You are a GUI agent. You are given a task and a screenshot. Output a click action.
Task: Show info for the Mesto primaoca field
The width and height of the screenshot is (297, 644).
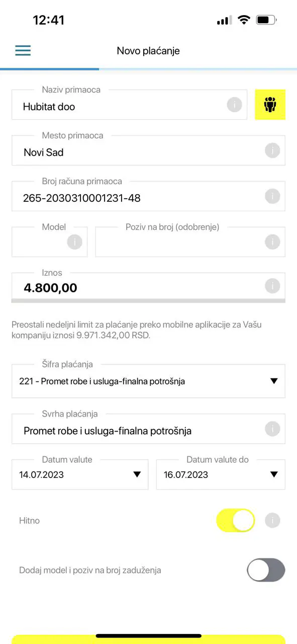(x=272, y=150)
